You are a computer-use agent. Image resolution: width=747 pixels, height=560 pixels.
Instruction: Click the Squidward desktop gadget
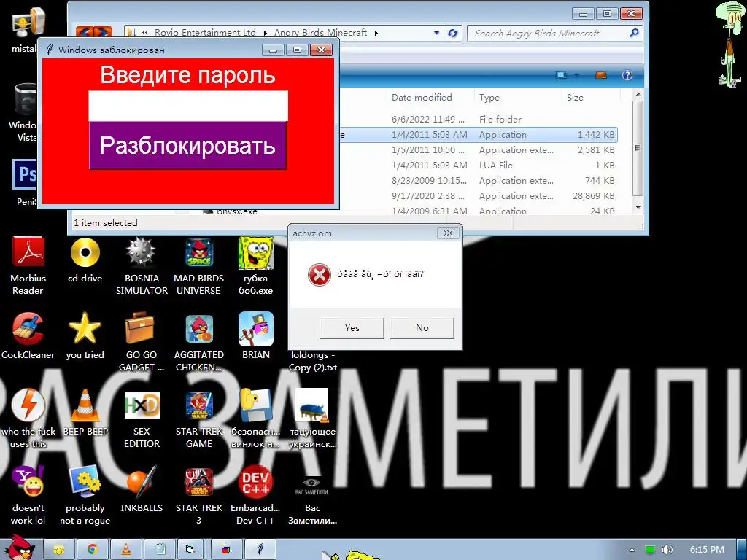click(729, 44)
